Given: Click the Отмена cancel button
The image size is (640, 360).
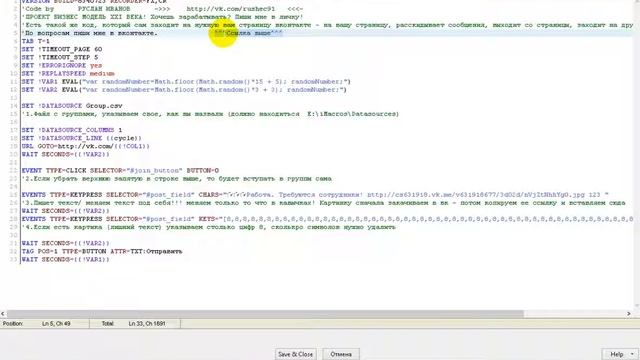Looking at the screenshot, I should 341,354.
